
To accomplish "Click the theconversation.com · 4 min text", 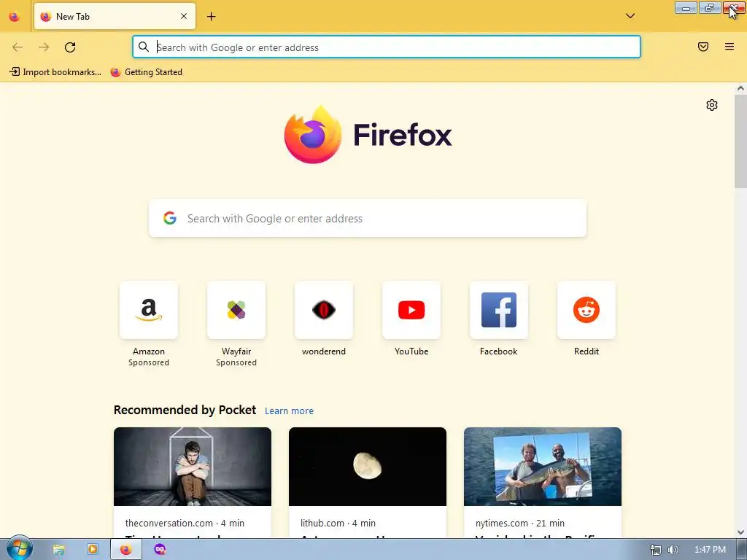I will (185, 523).
